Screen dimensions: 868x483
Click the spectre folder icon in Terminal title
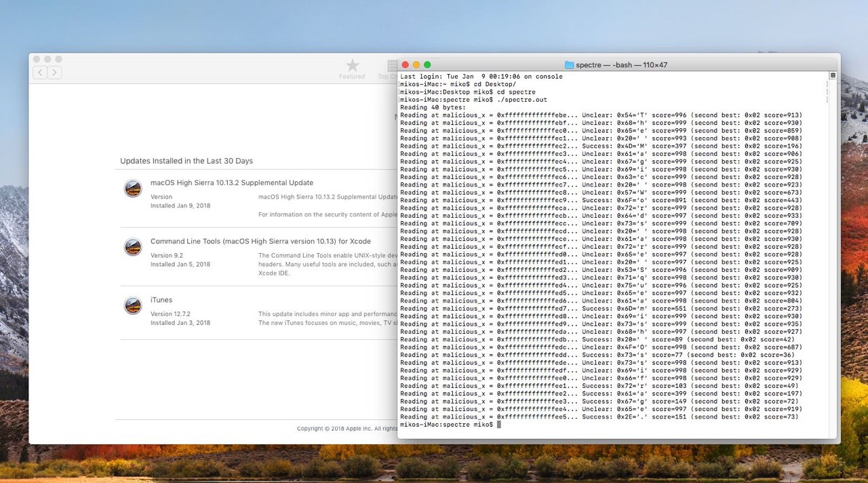pos(569,65)
